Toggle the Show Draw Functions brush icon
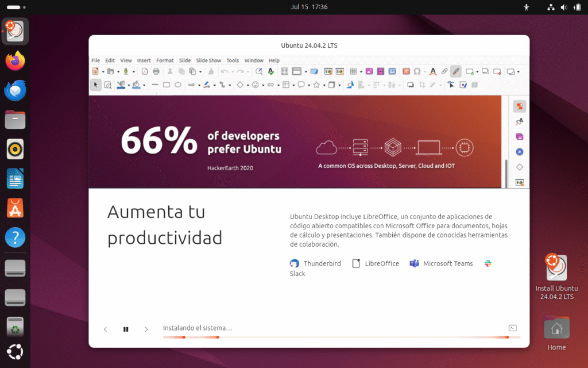 (x=456, y=71)
